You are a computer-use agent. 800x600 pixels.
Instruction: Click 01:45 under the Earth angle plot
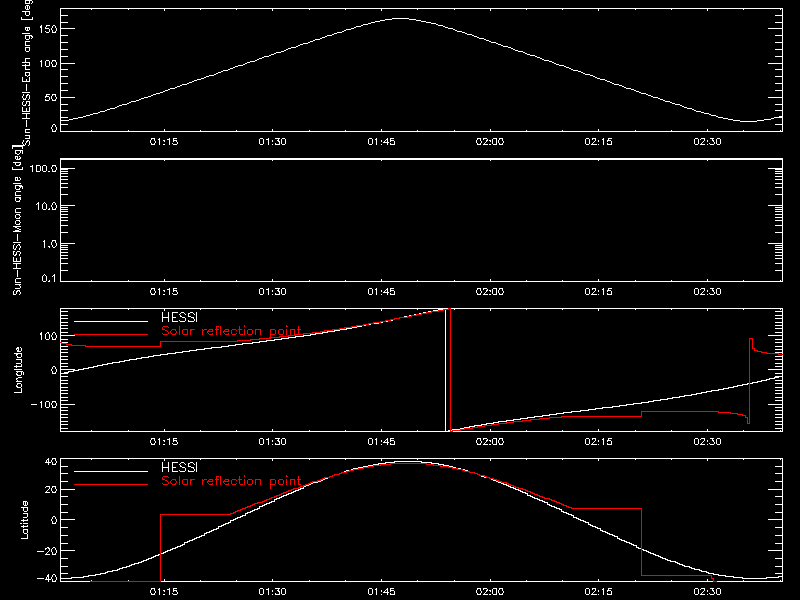pyautogui.click(x=381, y=142)
